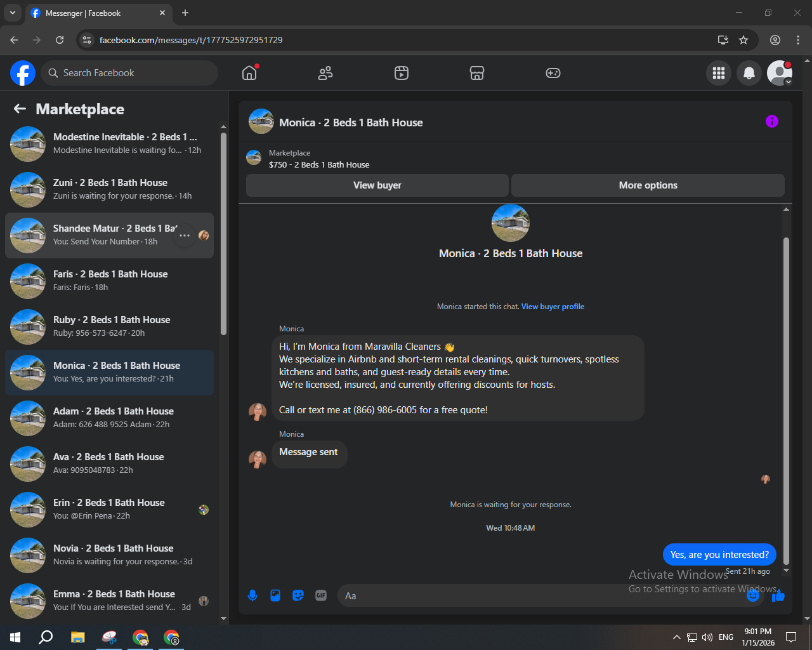The height and width of the screenshot is (650, 812).
Task: Open Faris 2 Beds 1 Bath House chat
Action: coord(109,281)
